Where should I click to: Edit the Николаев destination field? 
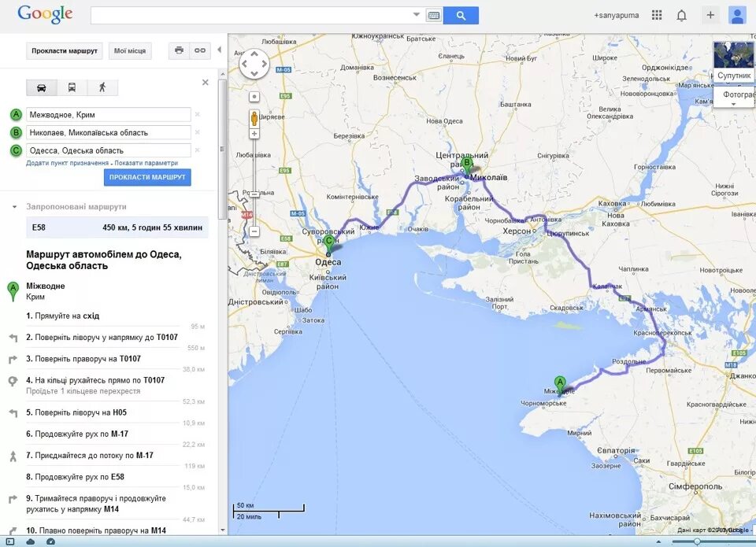pos(109,132)
